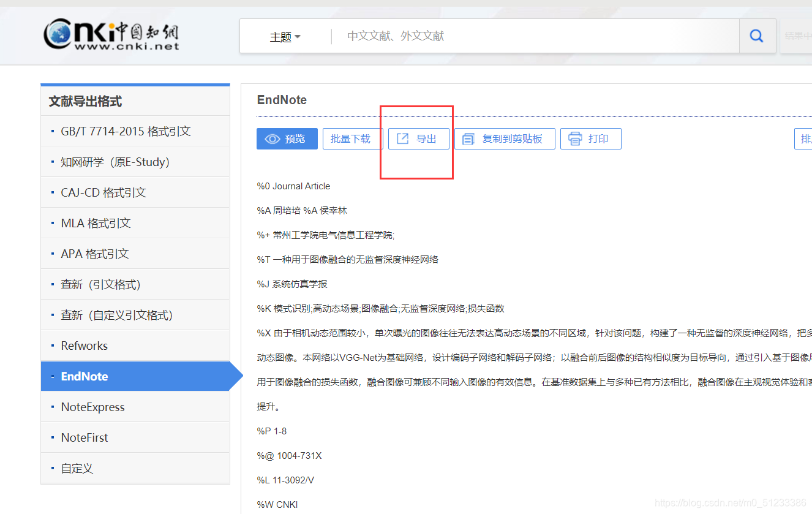
Task: Select 知网研学（原E-Study）format
Action: (135, 162)
